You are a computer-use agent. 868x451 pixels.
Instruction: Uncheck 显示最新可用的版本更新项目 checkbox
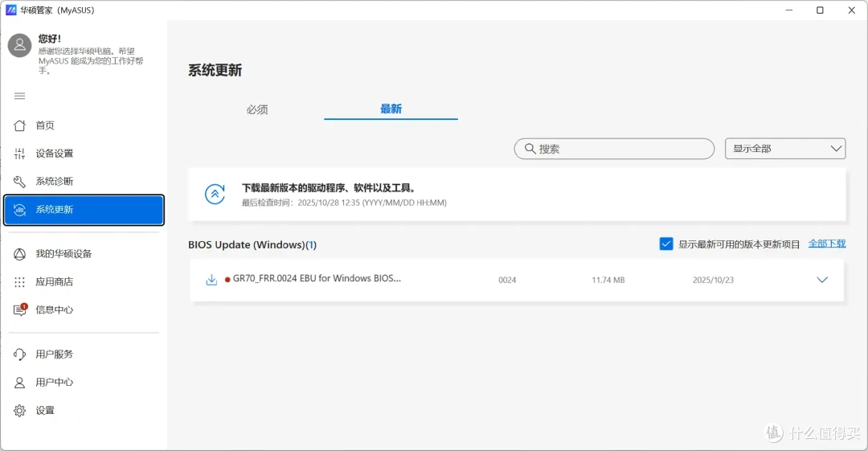(x=666, y=244)
